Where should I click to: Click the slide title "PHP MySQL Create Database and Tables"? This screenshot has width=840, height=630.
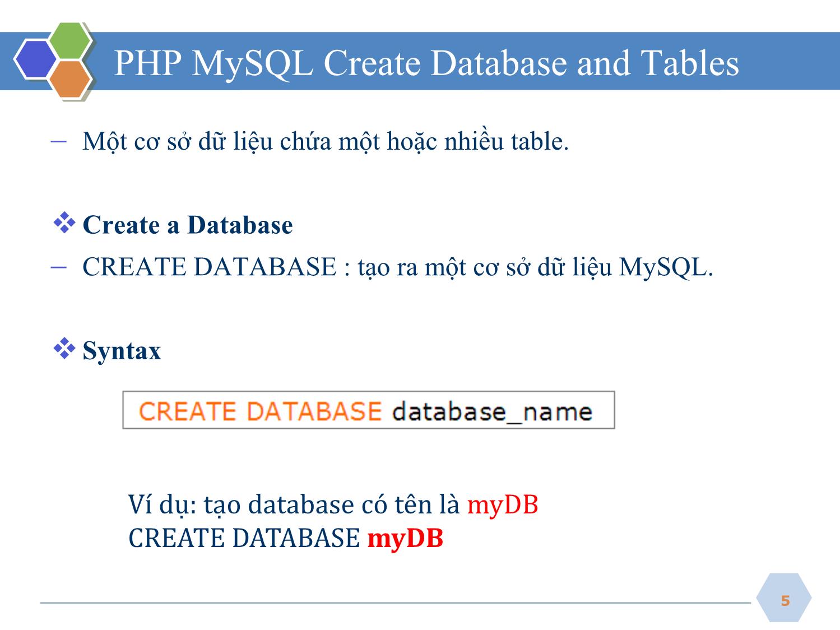(x=426, y=63)
